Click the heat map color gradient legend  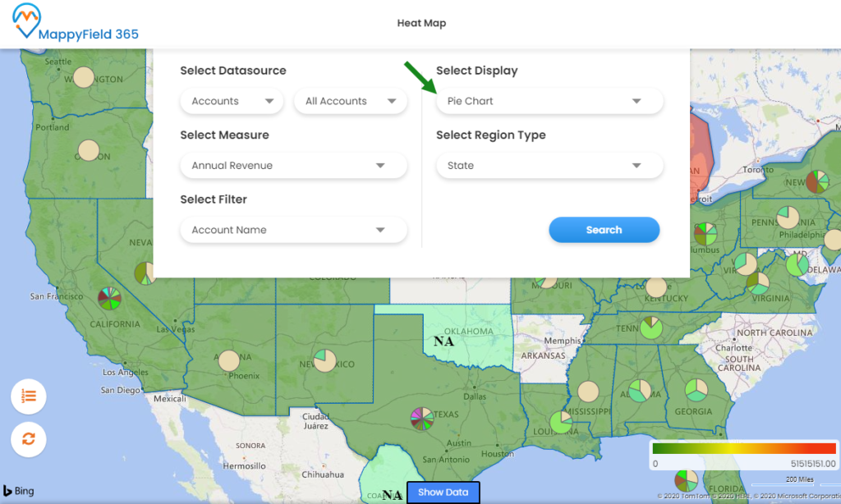point(743,450)
